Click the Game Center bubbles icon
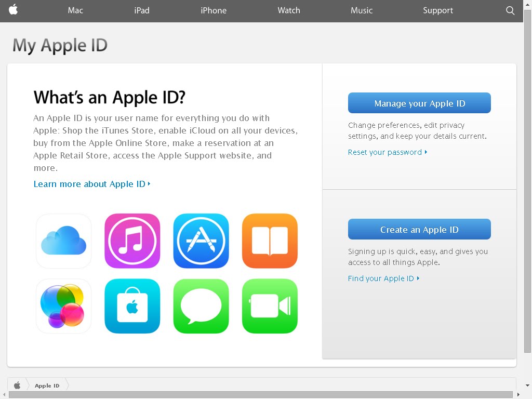Screen dimensions: 532x399 pyautogui.click(x=64, y=306)
